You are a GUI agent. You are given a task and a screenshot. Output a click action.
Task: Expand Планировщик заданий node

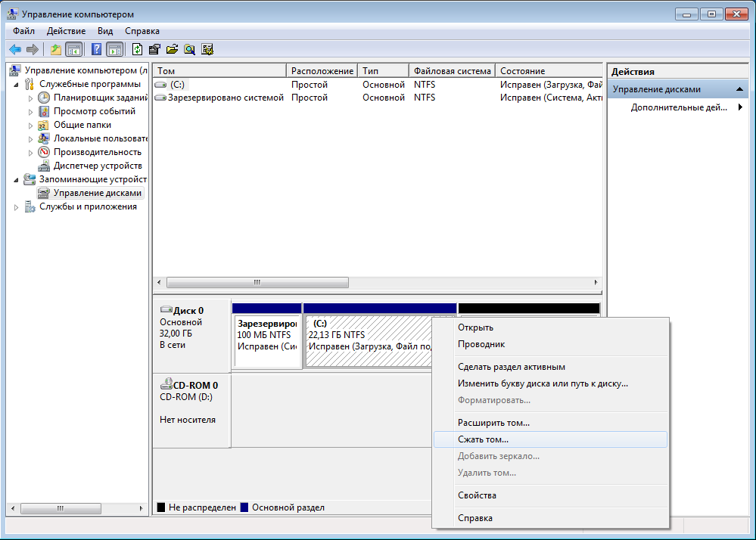(x=30, y=98)
